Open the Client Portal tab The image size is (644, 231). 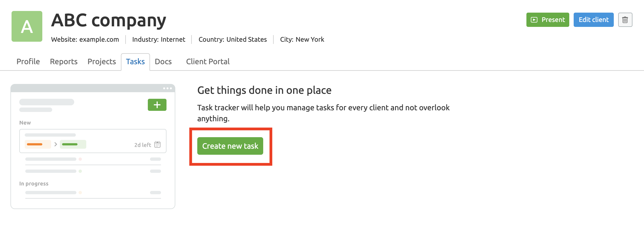tap(208, 61)
